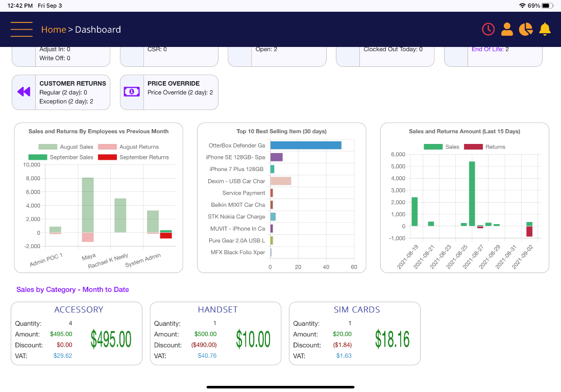
Task: Click the MFX Black Folio Xper label
Action: [x=238, y=253]
